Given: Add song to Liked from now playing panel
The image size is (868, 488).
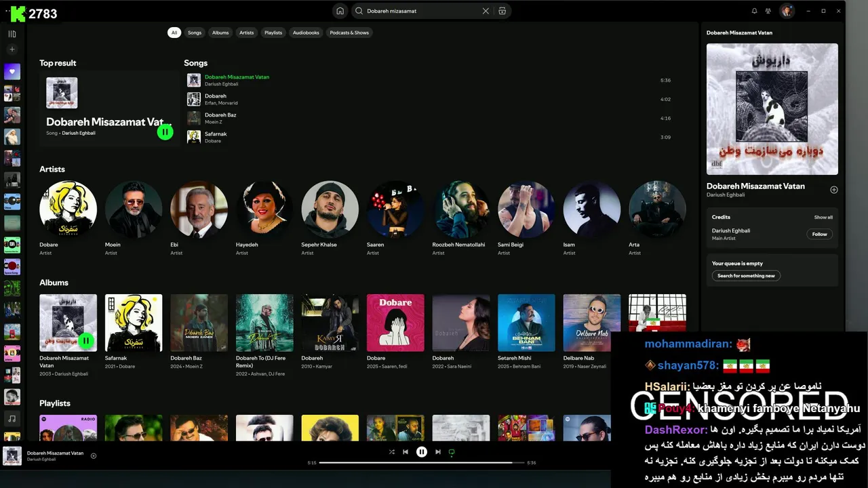Looking at the screenshot, I should coord(834,190).
